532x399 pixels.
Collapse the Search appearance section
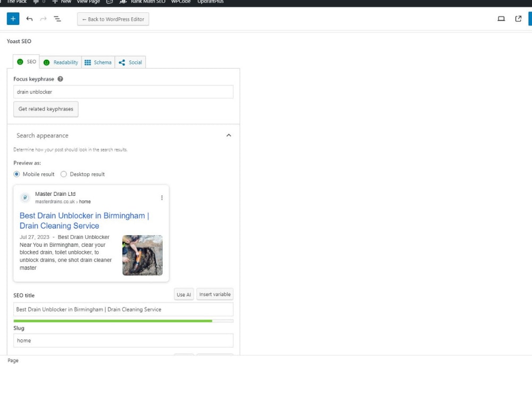(x=229, y=135)
